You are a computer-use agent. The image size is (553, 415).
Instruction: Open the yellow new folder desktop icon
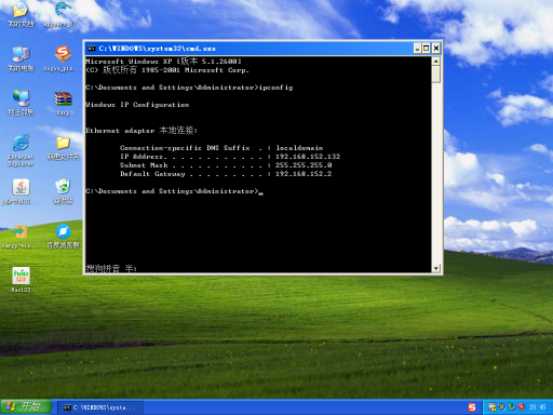tap(63, 148)
